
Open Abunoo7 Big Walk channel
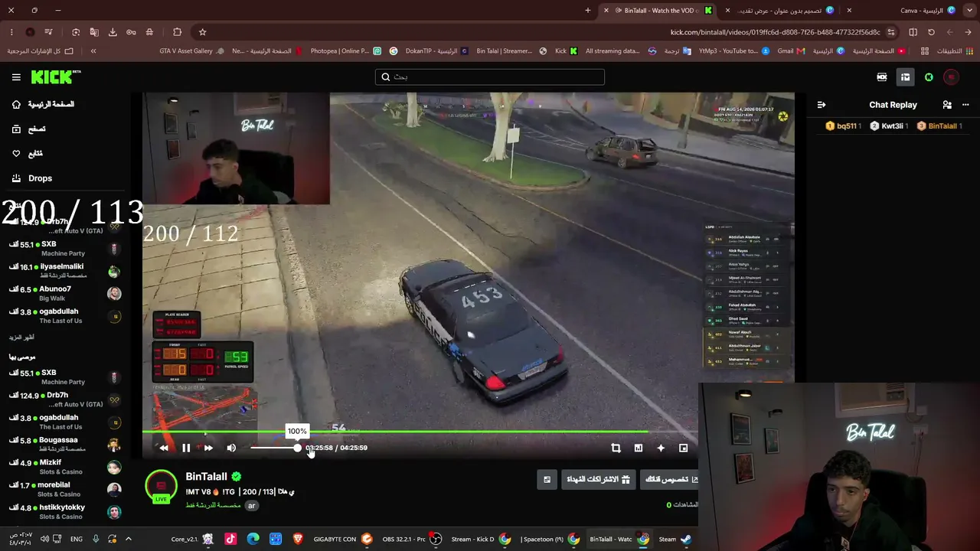(x=65, y=293)
